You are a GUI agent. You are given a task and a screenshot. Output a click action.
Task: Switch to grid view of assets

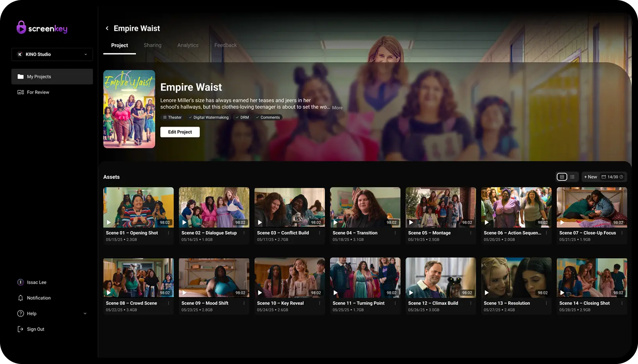click(562, 177)
